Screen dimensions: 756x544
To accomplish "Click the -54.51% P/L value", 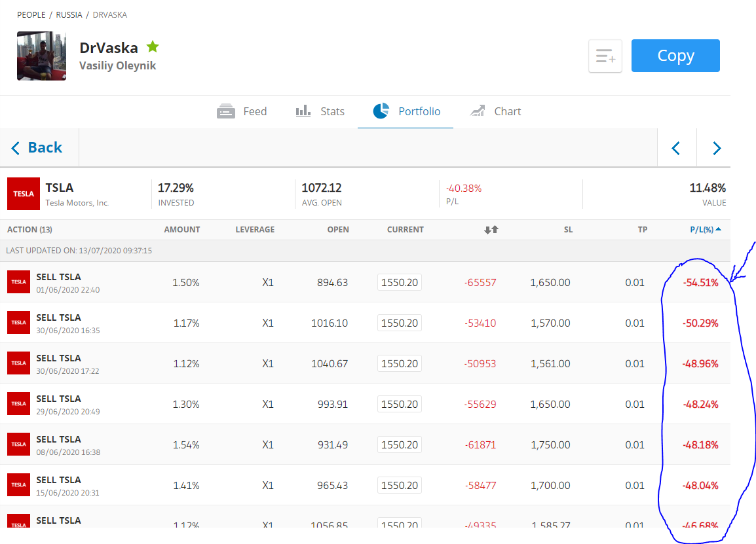I will 700,282.
